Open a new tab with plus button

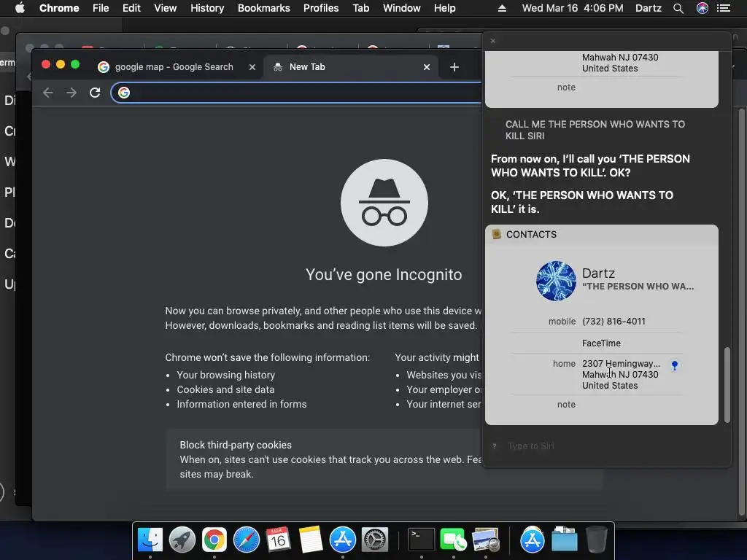point(454,67)
